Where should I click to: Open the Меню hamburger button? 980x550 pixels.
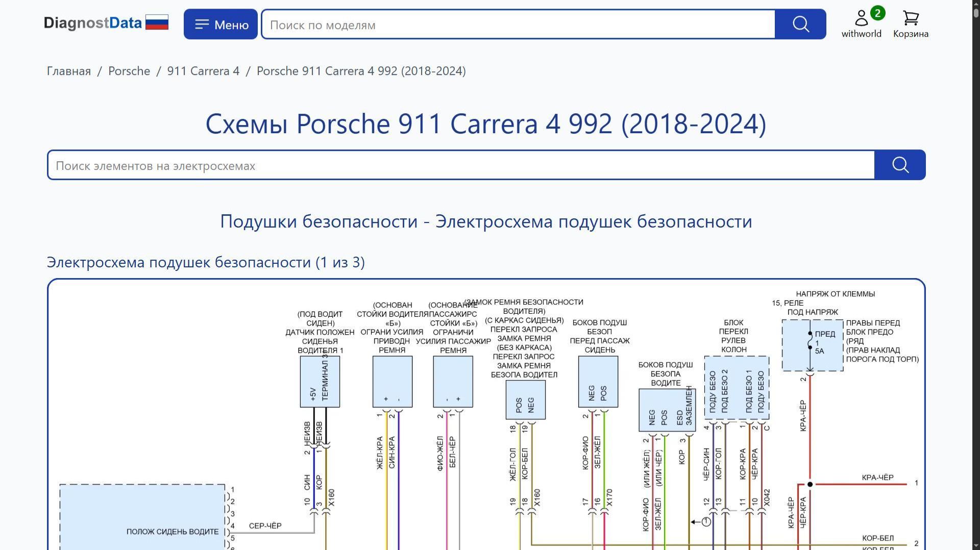pos(220,24)
